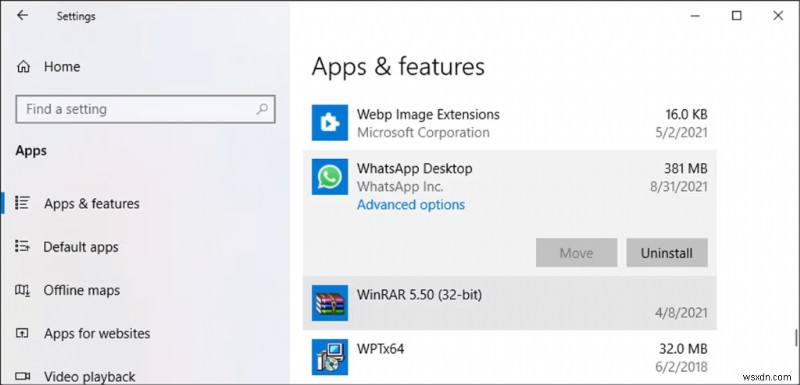Image resolution: width=800 pixels, height=385 pixels.
Task: Focus the Find a setting search box
Action: (145, 109)
